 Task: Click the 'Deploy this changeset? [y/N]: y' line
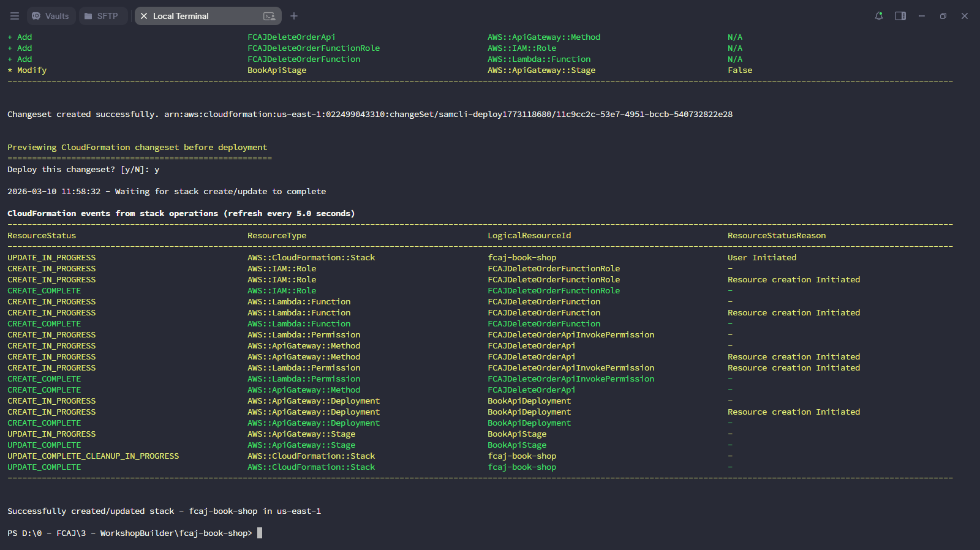[x=83, y=169]
